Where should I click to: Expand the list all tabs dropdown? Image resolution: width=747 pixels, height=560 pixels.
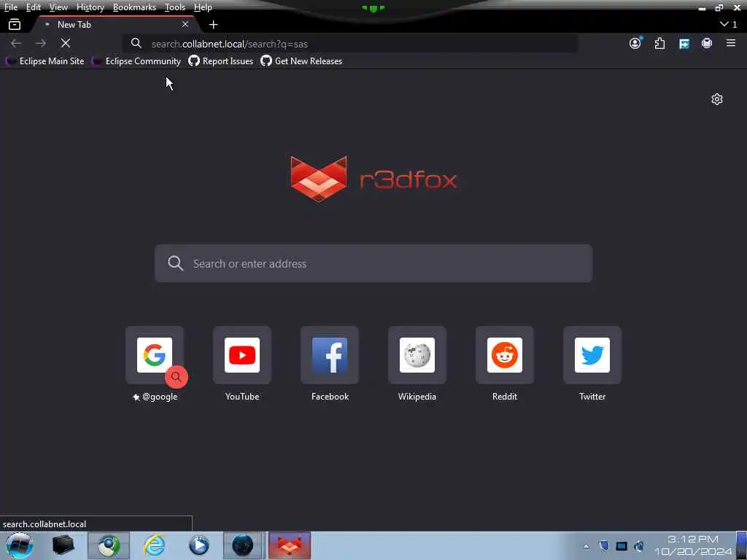tap(729, 24)
